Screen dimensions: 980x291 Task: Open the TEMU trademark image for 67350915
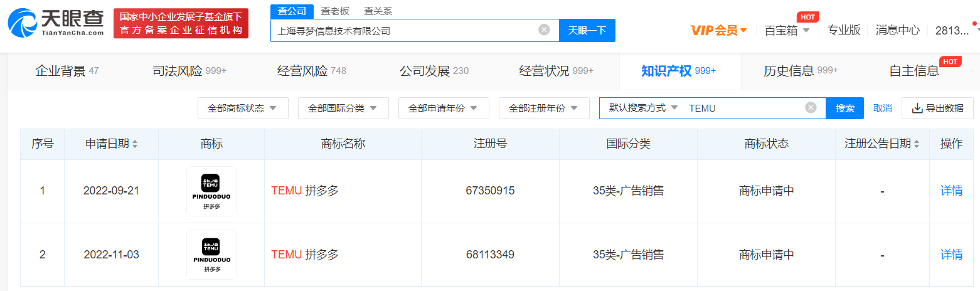pyautogui.click(x=211, y=191)
